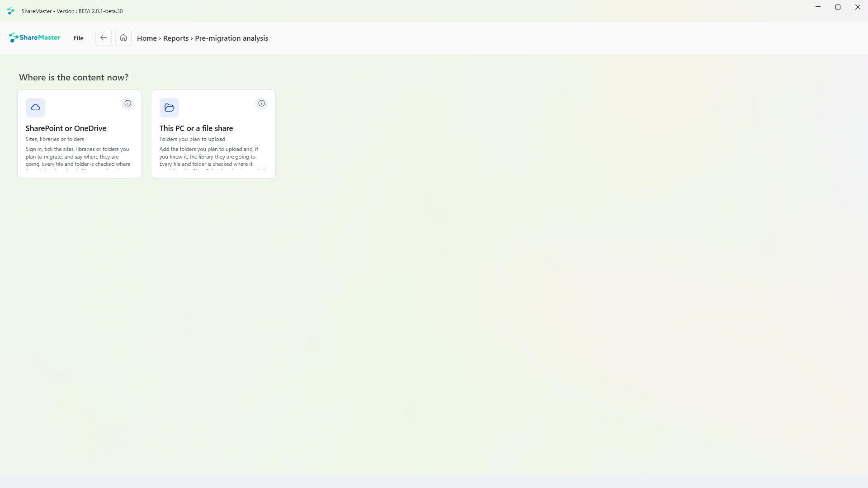Click the cloud icon on SharePoint card
Screen dimensions: 868x488
coord(35,108)
